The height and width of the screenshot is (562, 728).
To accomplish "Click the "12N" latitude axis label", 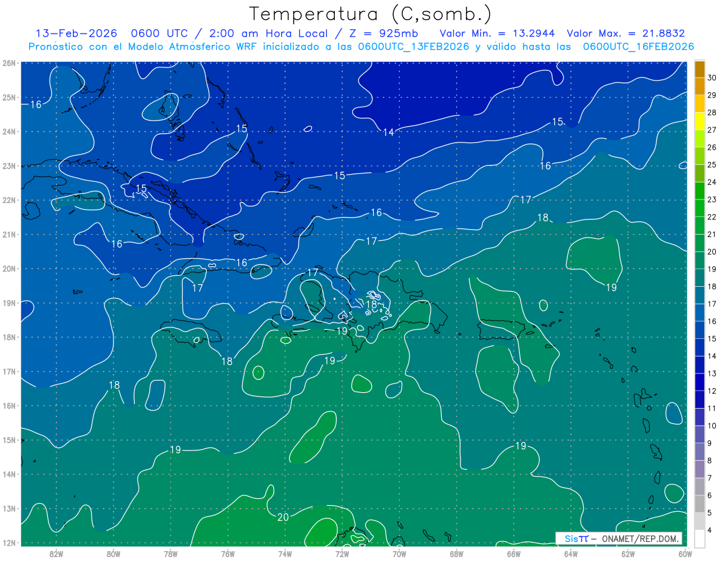I will tap(9, 543).
